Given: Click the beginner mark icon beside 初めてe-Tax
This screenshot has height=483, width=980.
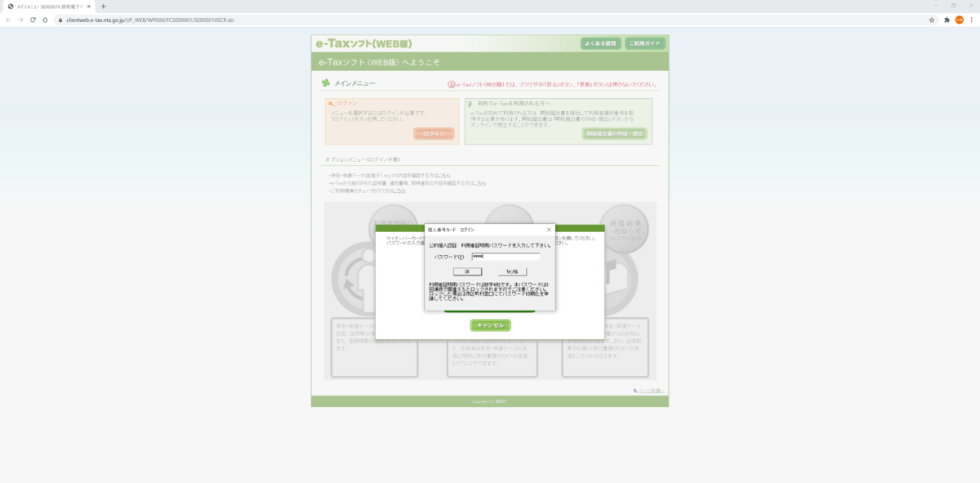Looking at the screenshot, I should (470, 104).
